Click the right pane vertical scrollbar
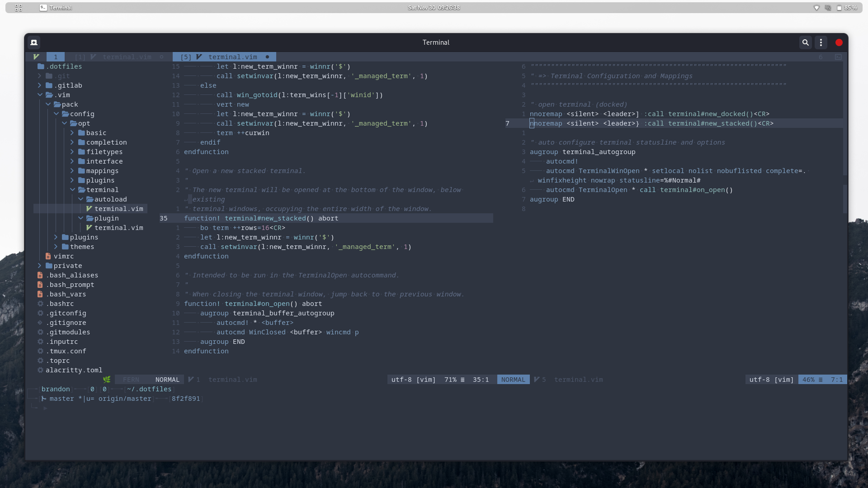Viewport: 868px width, 488px height. [x=845, y=136]
